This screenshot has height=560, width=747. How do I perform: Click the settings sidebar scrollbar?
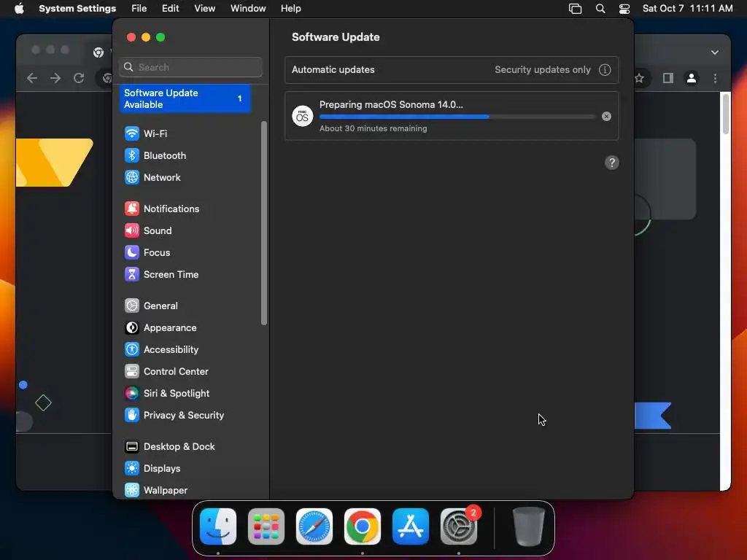pyautogui.click(x=264, y=223)
